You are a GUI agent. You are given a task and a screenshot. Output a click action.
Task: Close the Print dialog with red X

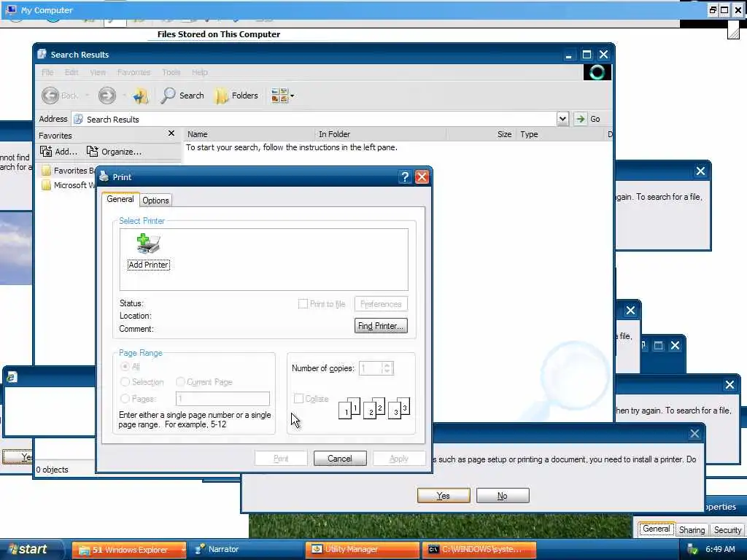(x=422, y=177)
